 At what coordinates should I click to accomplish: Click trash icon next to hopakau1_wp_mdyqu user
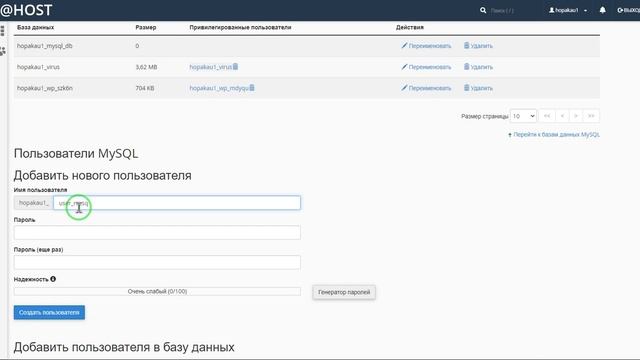pos(252,88)
